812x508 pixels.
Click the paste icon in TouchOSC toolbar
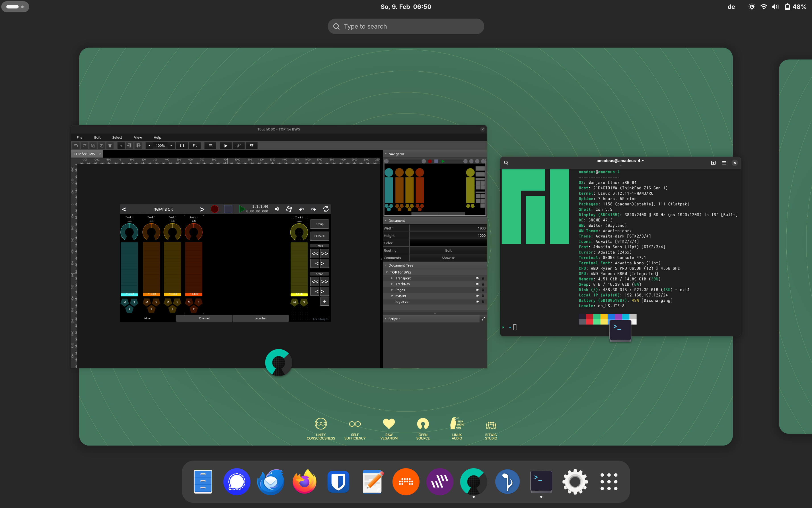point(101,145)
